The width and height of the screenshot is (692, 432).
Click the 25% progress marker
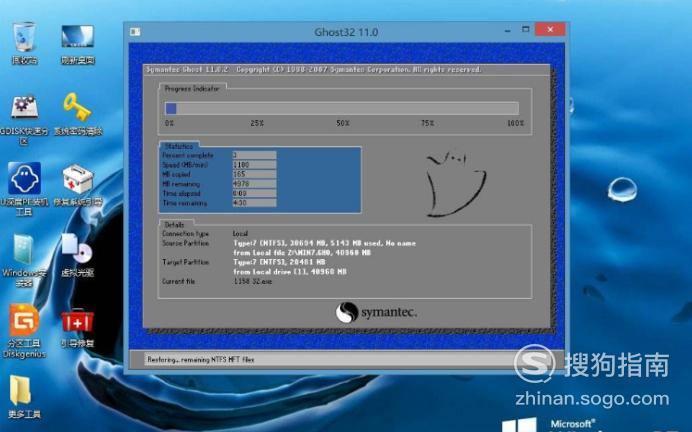[257, 123]
